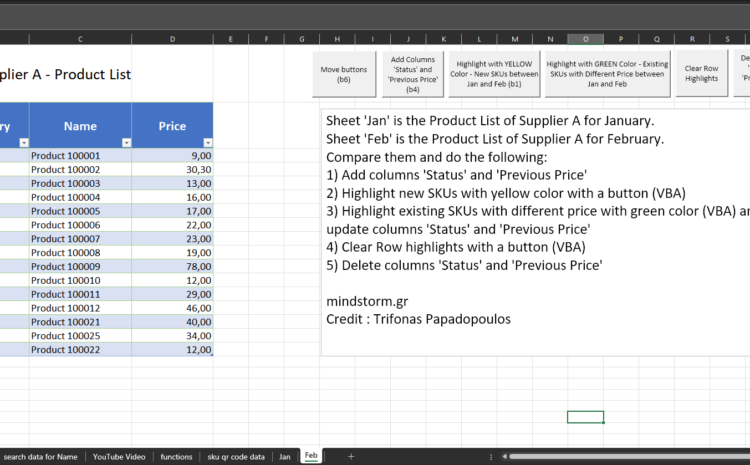Image resolution: width=750 pixels, height=465 pixels.
Task: Open the filter dropdown left of Name column
Action: click(x=23, y=143)
